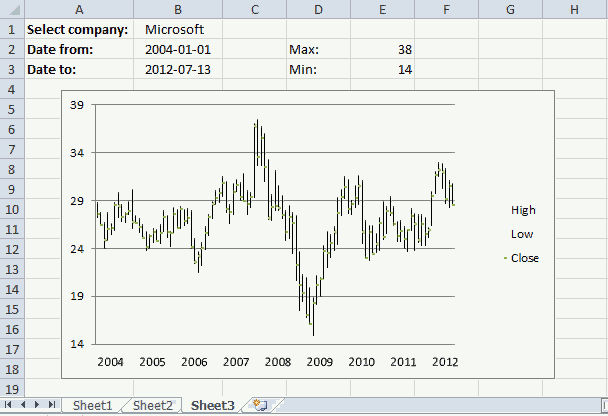Select row 10 header

coord(12,209)
